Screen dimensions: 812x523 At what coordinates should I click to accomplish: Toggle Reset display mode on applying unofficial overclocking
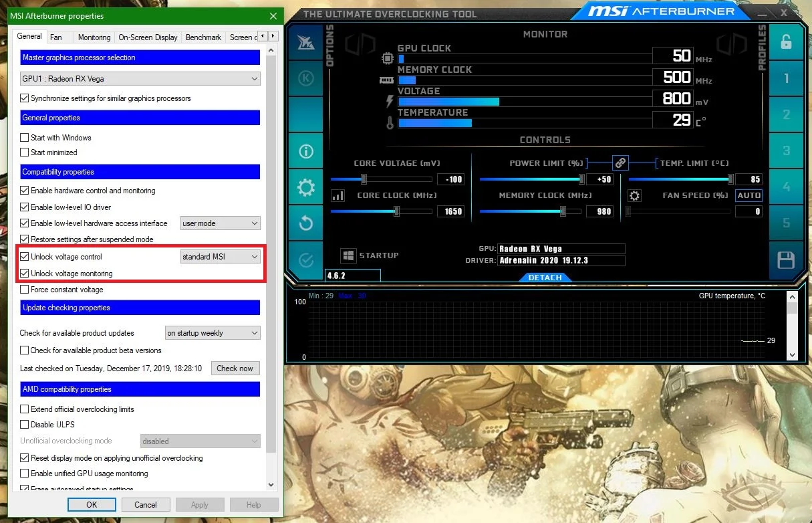[x=25, y=458]
